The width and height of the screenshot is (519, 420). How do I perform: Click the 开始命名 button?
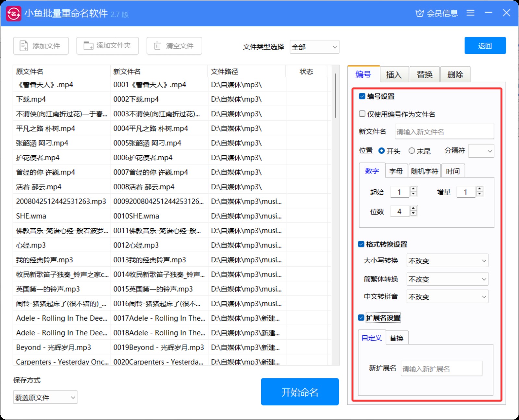point(300,392)
